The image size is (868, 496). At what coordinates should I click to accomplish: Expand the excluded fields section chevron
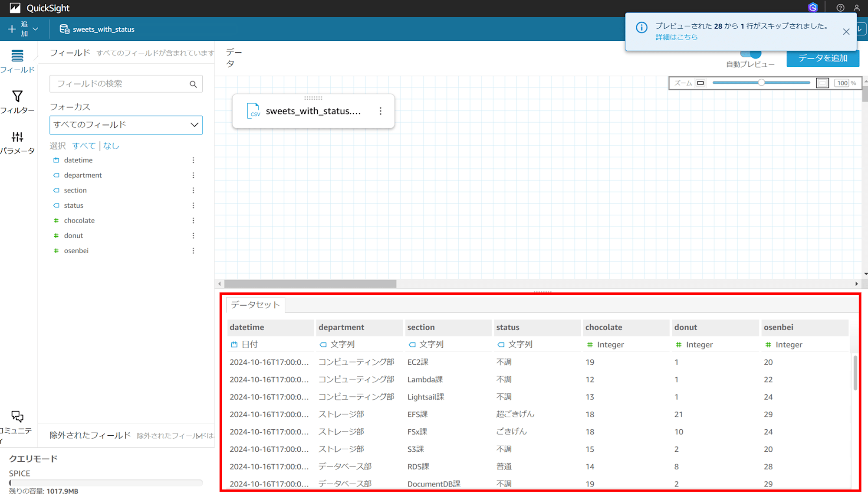tap(199, 436)
